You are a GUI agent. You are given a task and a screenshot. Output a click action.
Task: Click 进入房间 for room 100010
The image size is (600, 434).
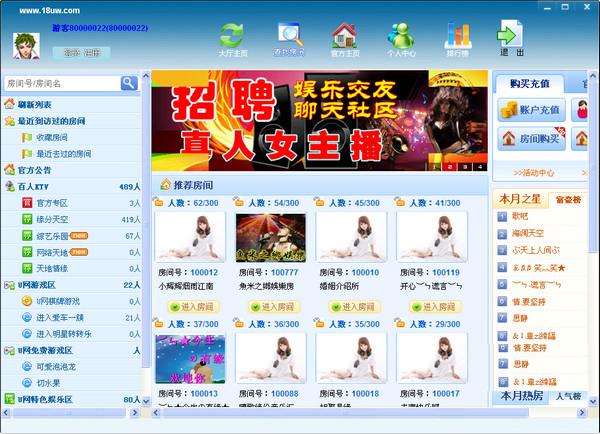coord(354,307)
